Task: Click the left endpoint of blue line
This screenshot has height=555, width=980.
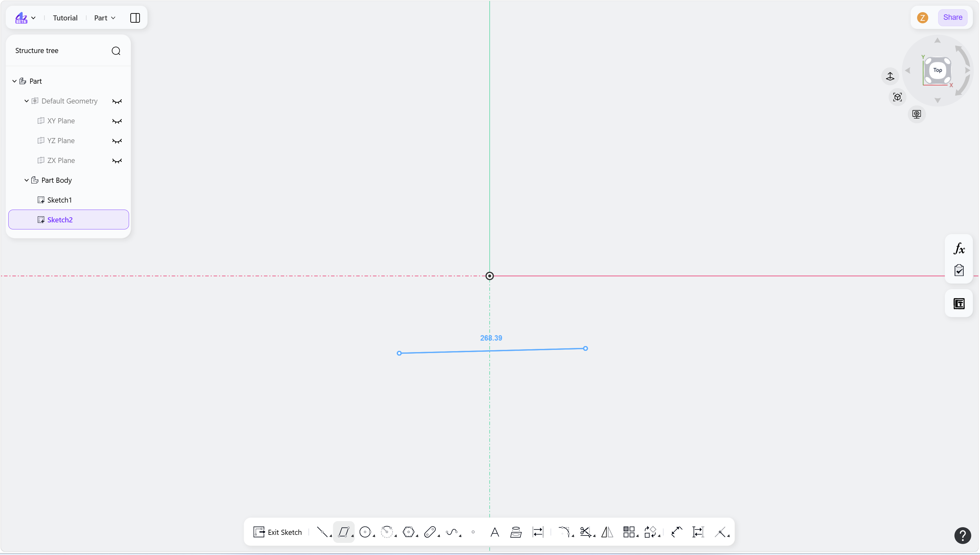Action: click(399, 353)
